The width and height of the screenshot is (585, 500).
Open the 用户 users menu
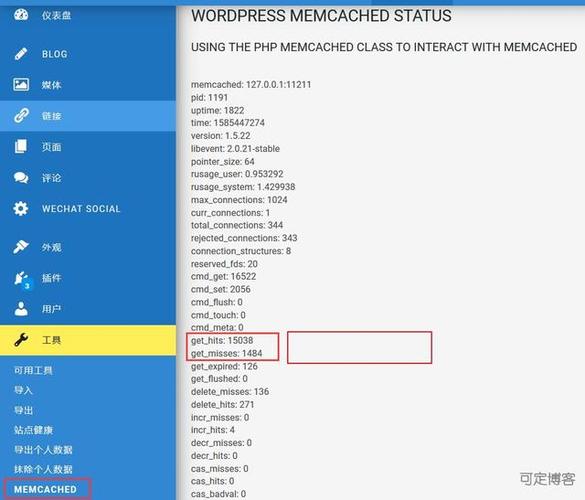click(x=51, y=309)
